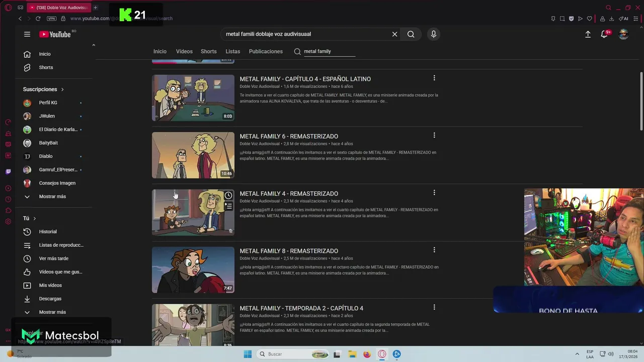The height and width of the screenshot is (362, 644).
Task: Click the browser address bar URL
Action: [x=121, y=19]
